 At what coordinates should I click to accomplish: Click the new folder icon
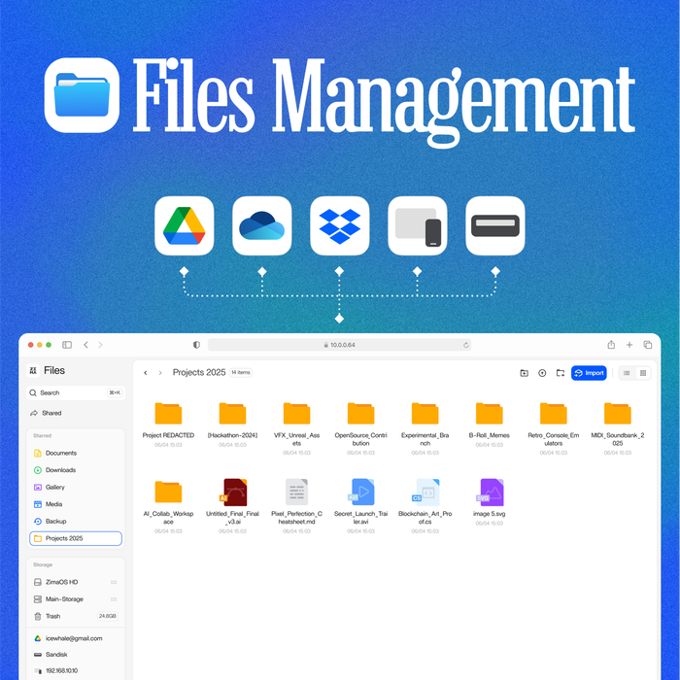524,373
